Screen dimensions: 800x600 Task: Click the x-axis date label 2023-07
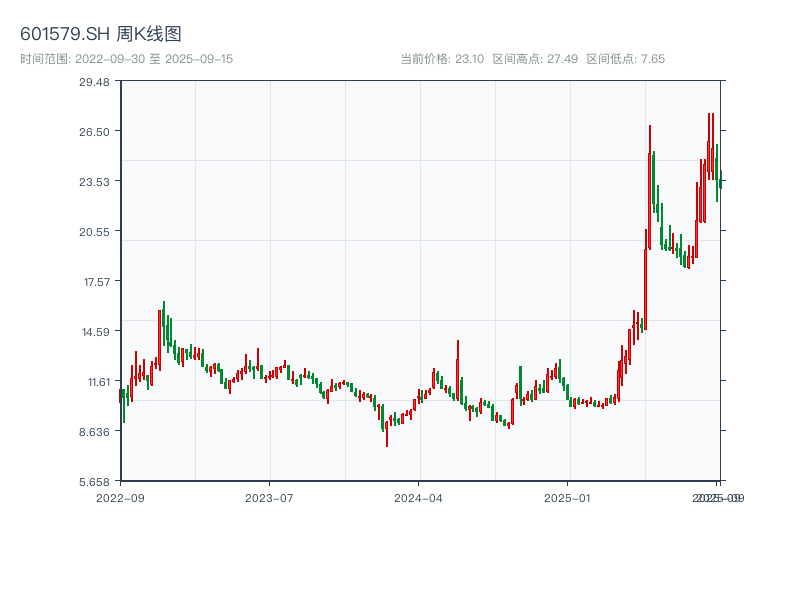[269, 498]
